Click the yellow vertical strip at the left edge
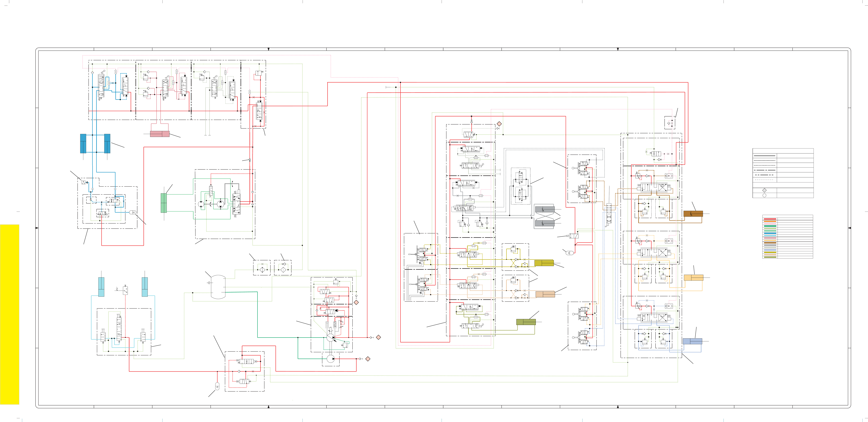Viewport: 868px width, 422px height. [x=9, y=314]
